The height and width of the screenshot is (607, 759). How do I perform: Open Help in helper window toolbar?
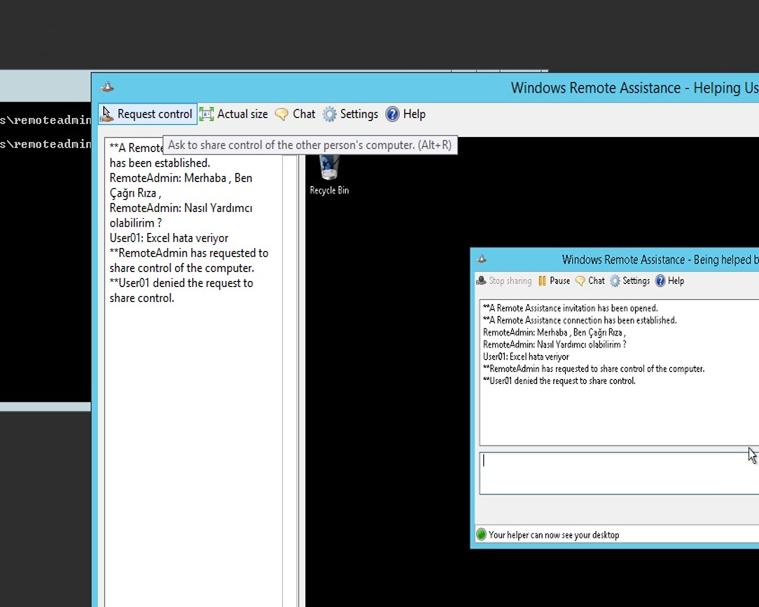point(406,114)
